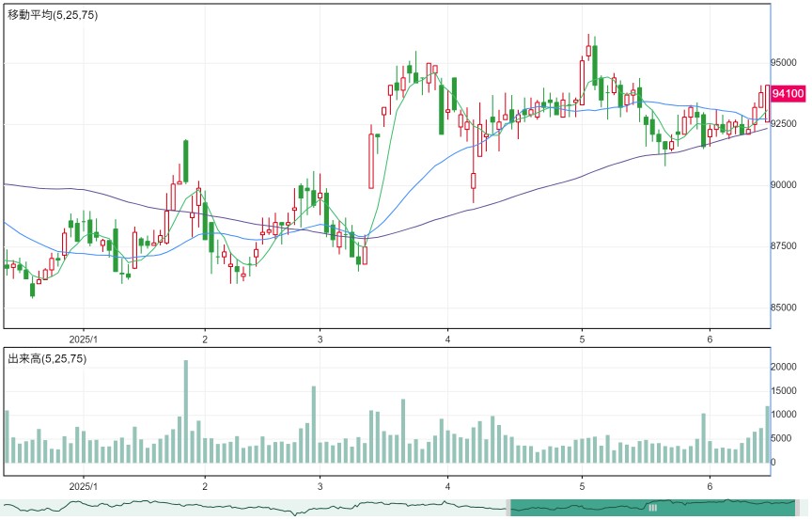Click the 95000 price axis label

pyautogui.click(x=784, y=63)
